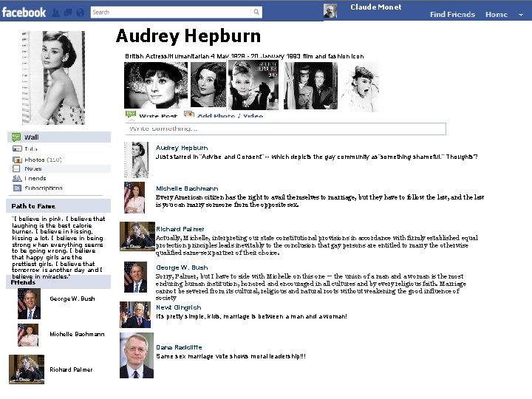Click Michelle Bachmann's avatar beside her post
This screenshot has width=532, height=399.
tap(134, 197)
